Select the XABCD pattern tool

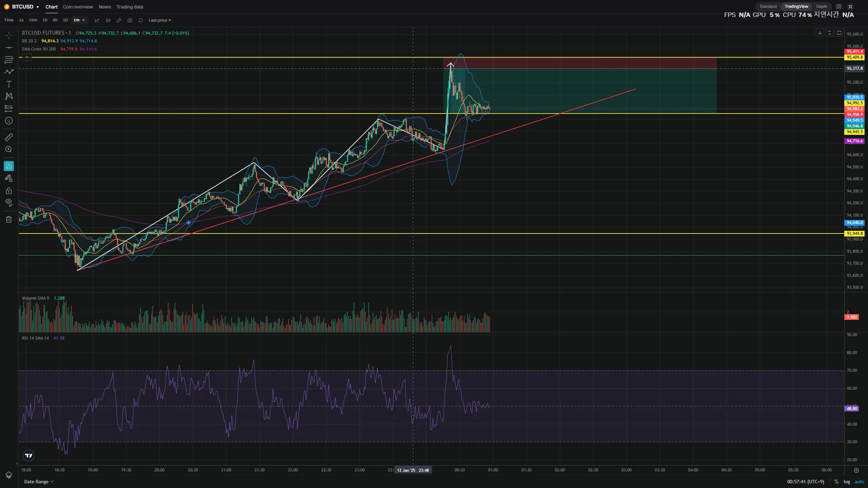pyautogui.click(x=9, y=96)
